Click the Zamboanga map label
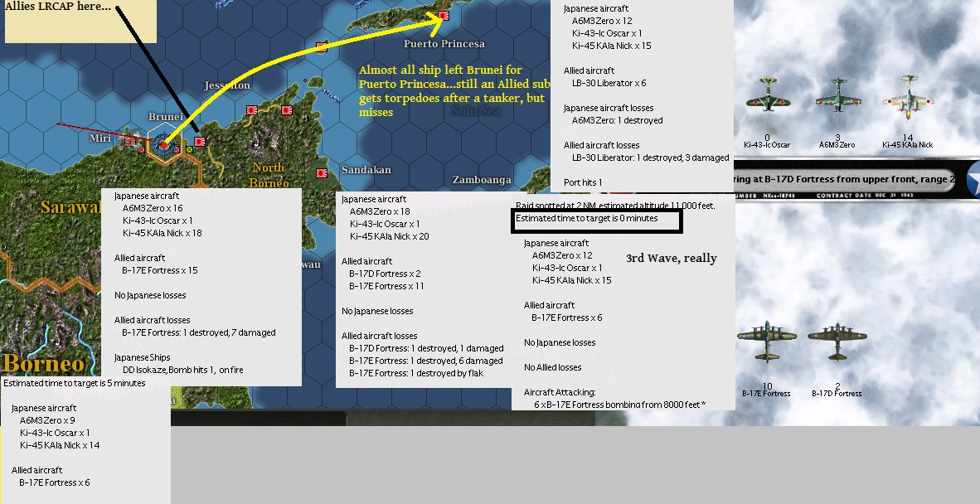This screenshot has width=980, height=504. tap(482, 180)
